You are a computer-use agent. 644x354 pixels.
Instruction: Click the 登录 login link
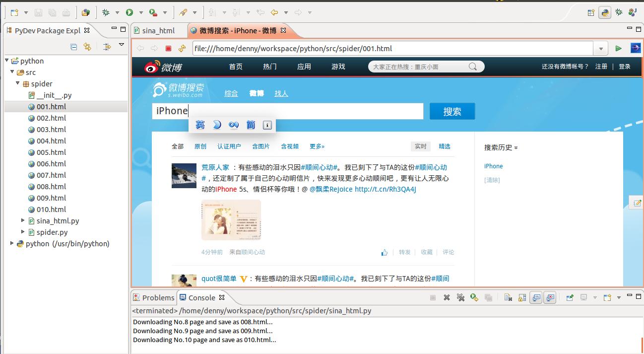click(x=625, y=67)
